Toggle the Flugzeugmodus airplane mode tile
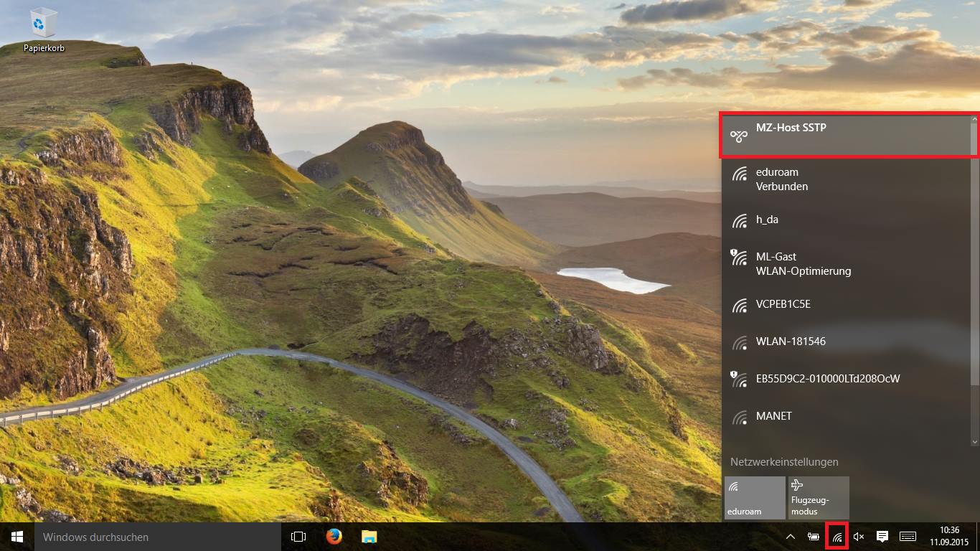This screenshot has width=980, height=551. click(x=819, y=498)
